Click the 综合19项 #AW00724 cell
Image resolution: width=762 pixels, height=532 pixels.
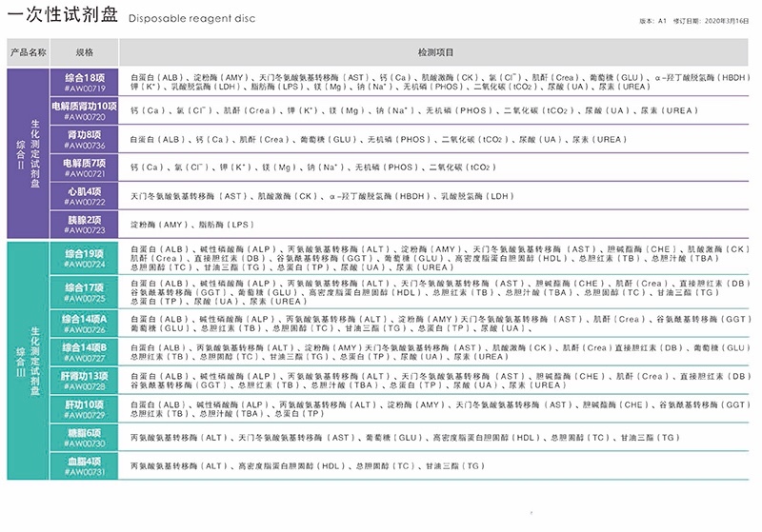[84, 258]
